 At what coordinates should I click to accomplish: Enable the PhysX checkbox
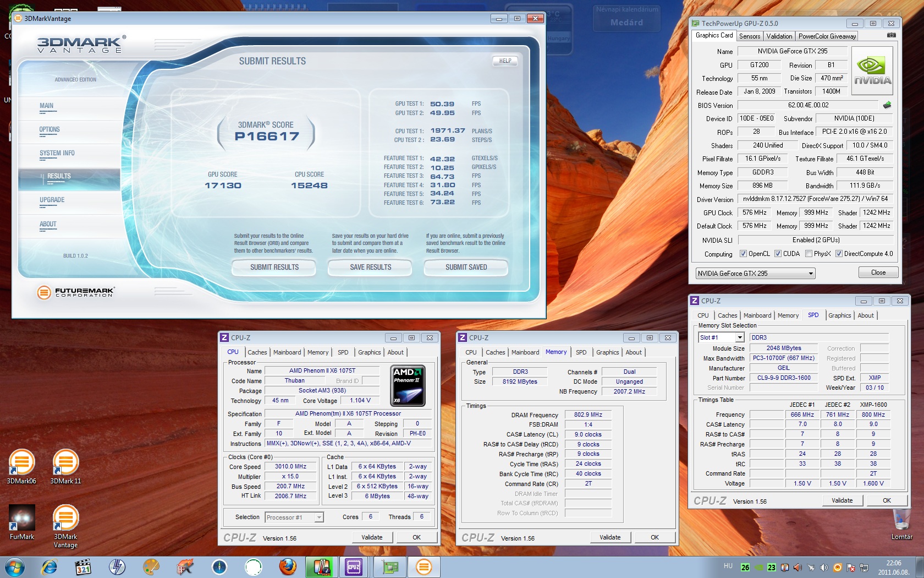click(809, 254)
